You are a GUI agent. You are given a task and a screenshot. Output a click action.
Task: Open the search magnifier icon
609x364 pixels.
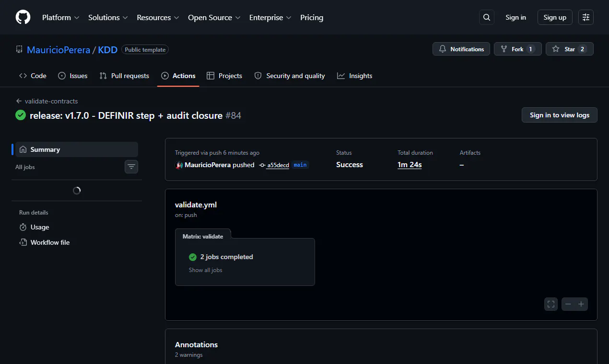(487, 17)
